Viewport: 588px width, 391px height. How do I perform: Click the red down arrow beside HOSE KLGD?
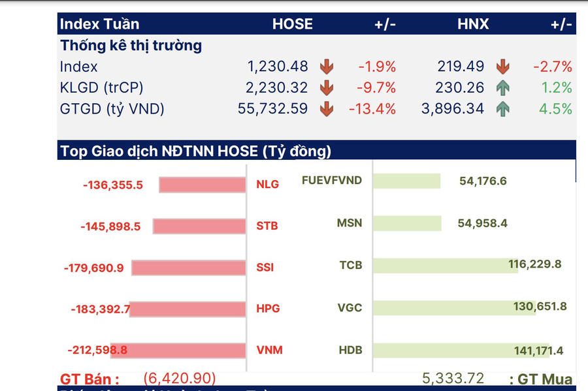[x=327, y=87]
